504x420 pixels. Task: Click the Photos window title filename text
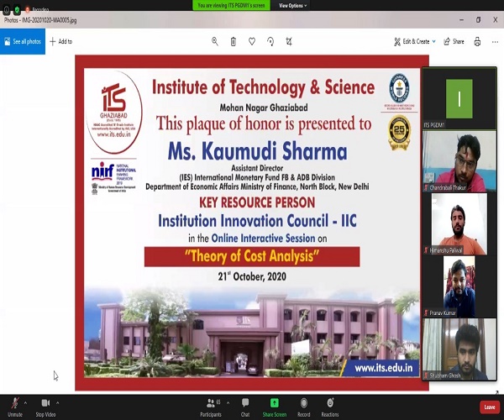[40, 20]
